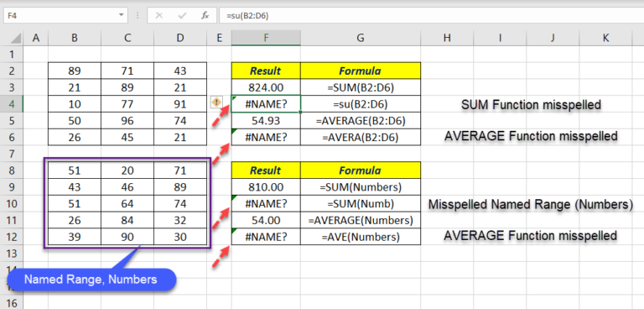Click the AVERAGE Function misspelled note in row 12
The image size is (644, 309).
click(x=531, y=235)
